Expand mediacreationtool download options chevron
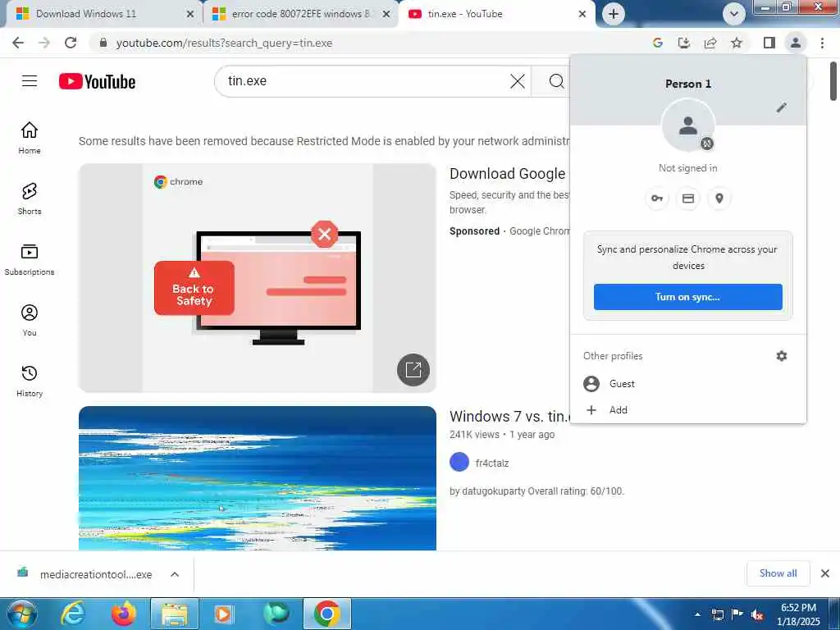Viewport: 840px width, 630px height. pyautogui.click(x=175, y=574)
